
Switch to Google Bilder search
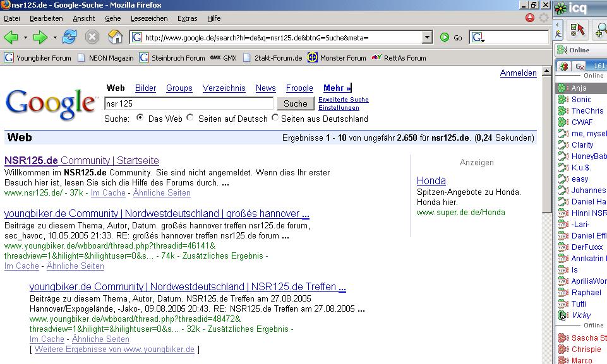(x=145, y=88)
